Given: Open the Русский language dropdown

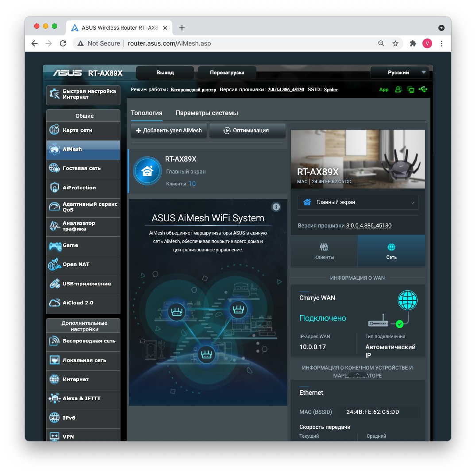Looking at the screenshot, I should click(x=399, y=73).
